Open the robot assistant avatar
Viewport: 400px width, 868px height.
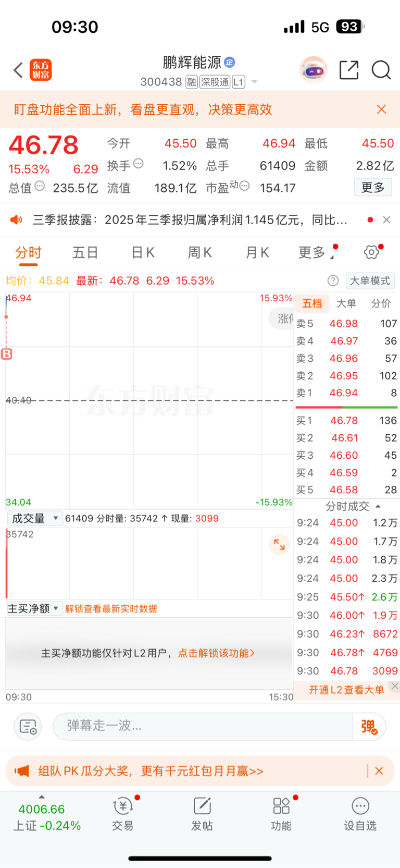click(314, 70)
